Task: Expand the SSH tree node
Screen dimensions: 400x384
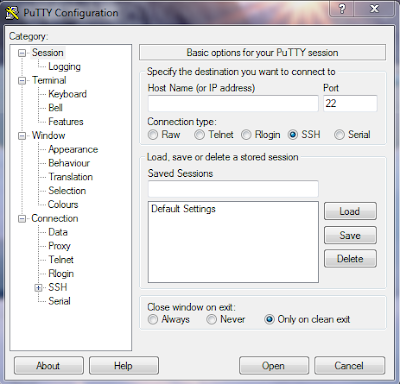Action: pos(39,288)
